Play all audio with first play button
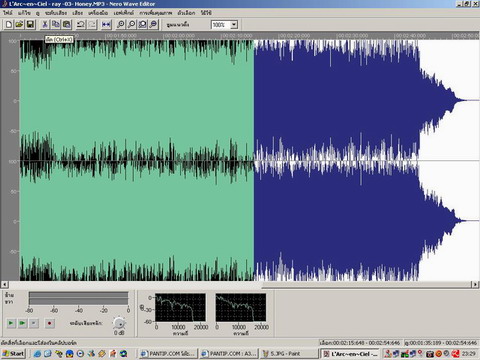Image resolution: width=480 pixels, height=360 pixels. 11,323
